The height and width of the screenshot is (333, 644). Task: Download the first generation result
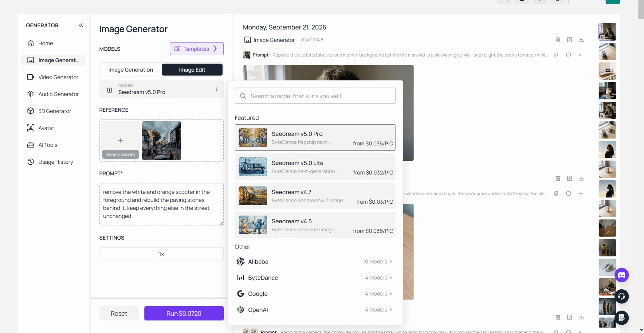[581, 40]
